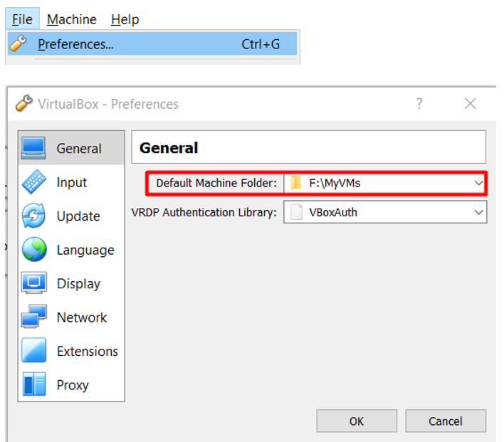The width and height of the screenshot is (504, 442).
Task: Click the question mark help button
Action: (x=419, y=104)
